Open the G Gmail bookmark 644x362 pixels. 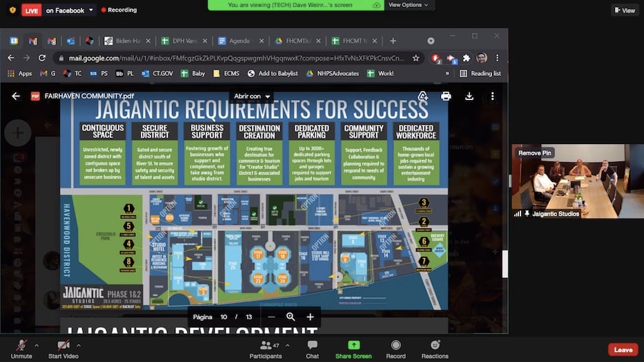pyautogui.click(x=48, y=74)
